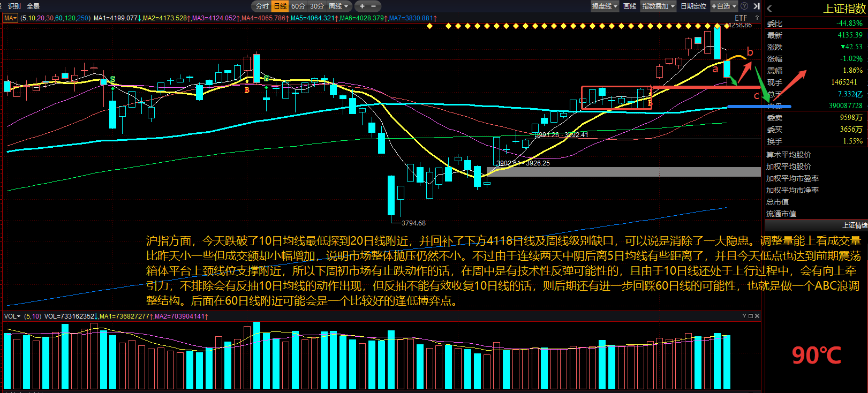Viewport: 868px width, 393px height.
Task: Click the 震幅 value 1.86%
Action: [x=852, y=71]
